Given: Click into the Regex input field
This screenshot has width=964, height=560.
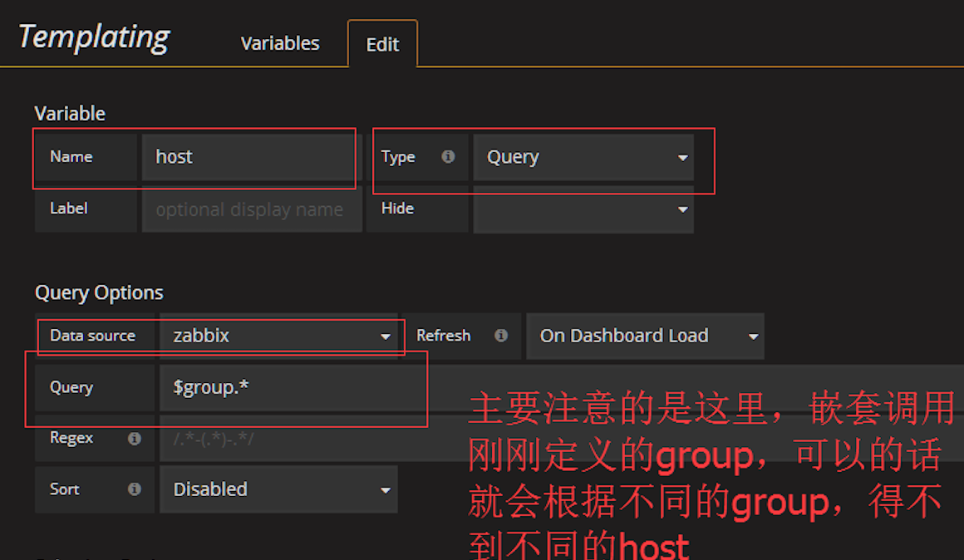Looking at the screenshot, I should pyautogui.click(x=307, y=438).
